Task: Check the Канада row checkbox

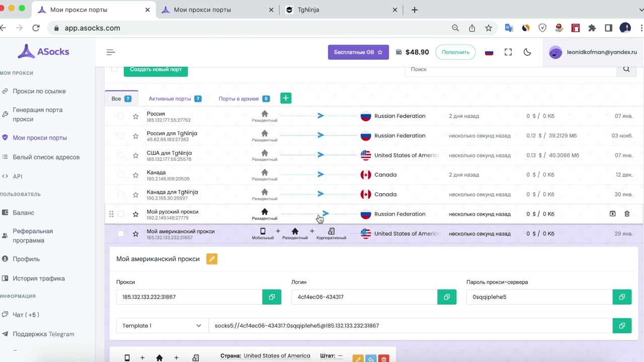Action: click(120, 175)
